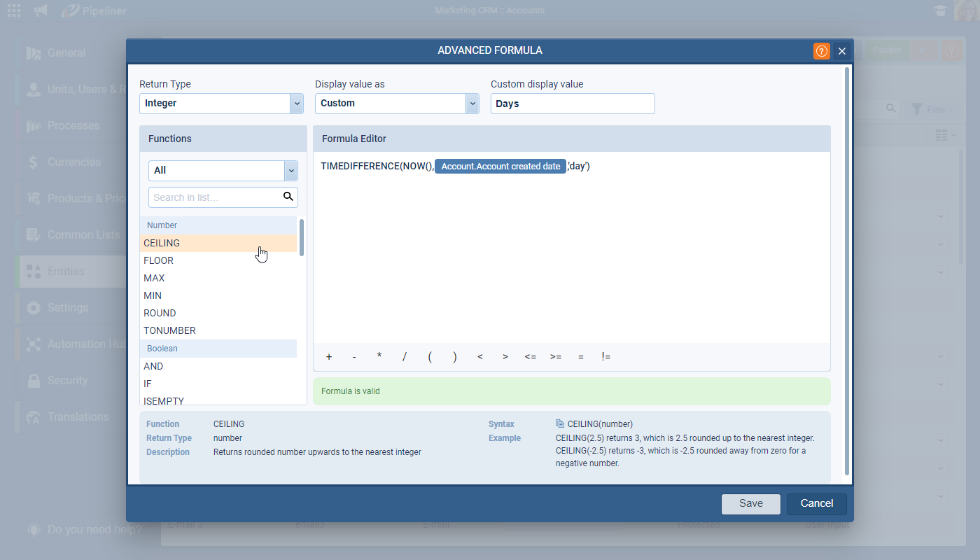Click the Custom display value field

tap(572, 104)
